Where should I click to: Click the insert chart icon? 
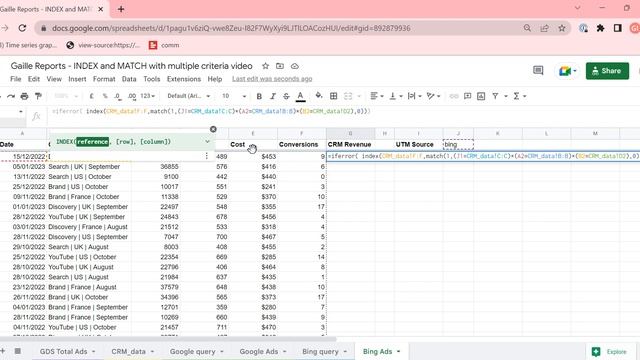(481, 96)
